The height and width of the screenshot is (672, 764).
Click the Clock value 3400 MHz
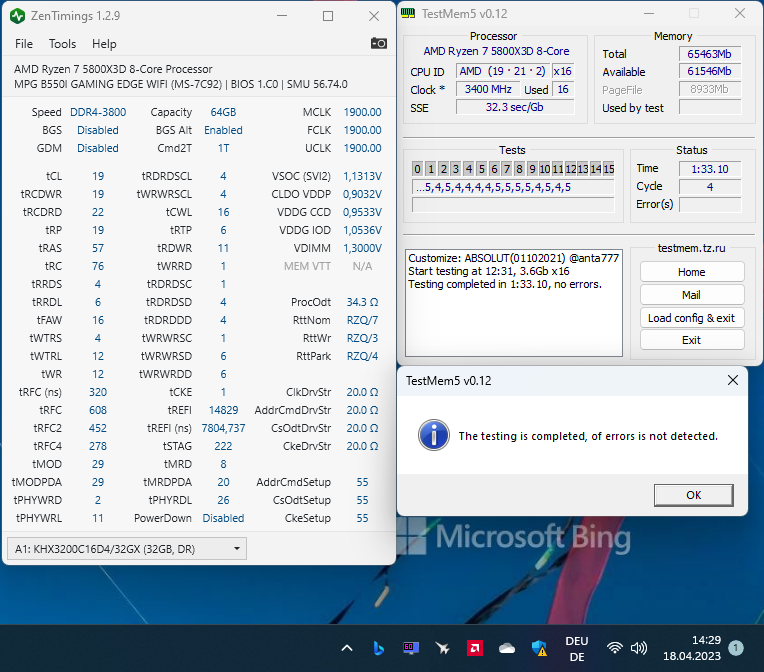[488, 89]
